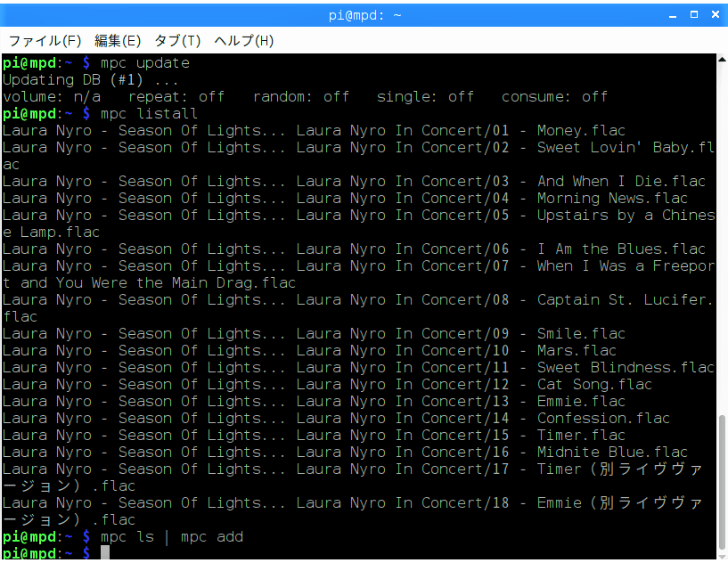Click the 'consume: off' status text
This screenshot has width=728, height=563.
[x=555, y=96]
